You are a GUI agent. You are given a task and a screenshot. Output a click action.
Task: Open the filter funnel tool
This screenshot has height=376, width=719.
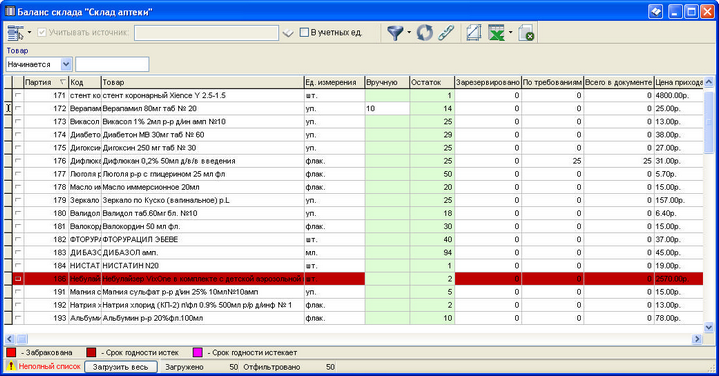click(395, 33)
